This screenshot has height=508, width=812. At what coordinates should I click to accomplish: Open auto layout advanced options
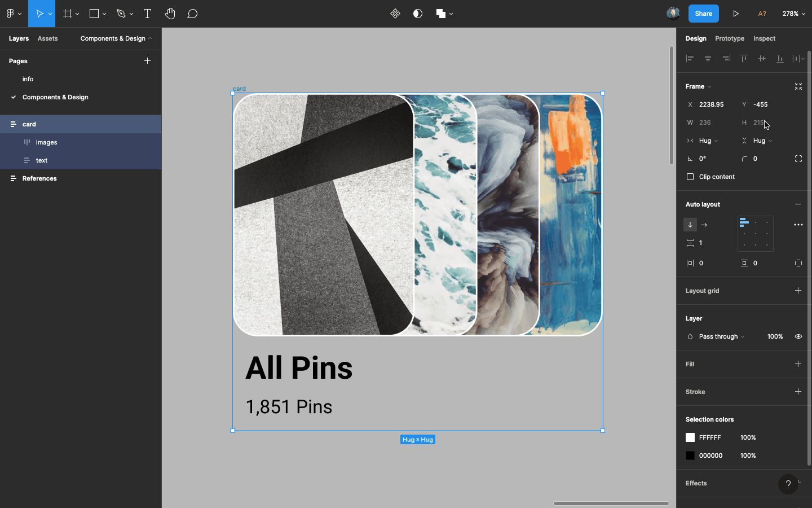798,225
